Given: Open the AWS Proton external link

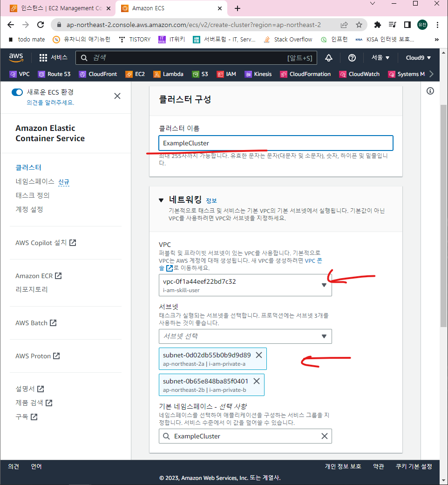Looking at the screenshot, I should pos(38,356).
